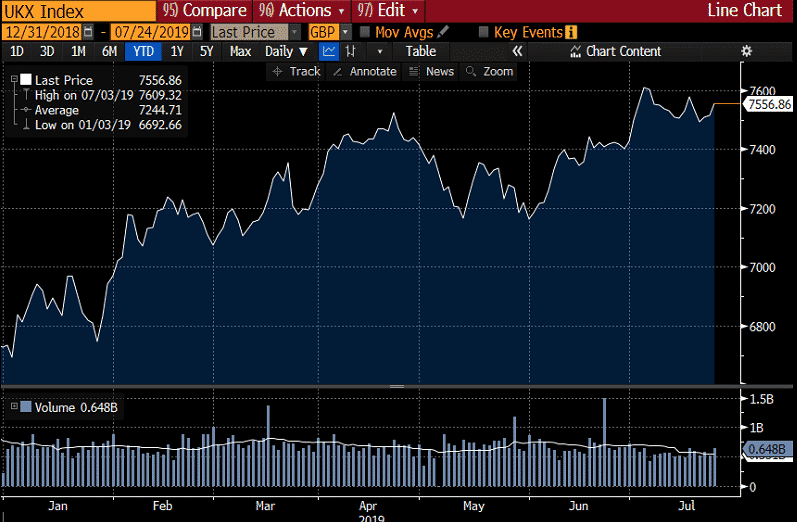
Task: Click the 7556.86 last price axis label
Action: coord(769,104)
